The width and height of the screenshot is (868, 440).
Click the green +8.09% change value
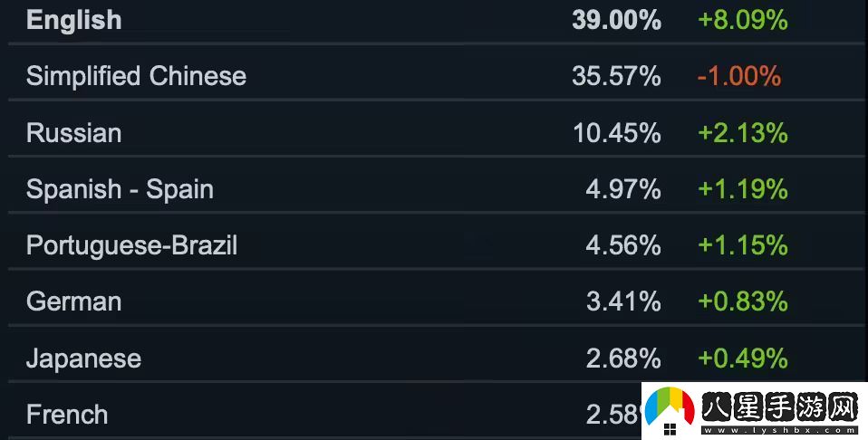[742, 20]
